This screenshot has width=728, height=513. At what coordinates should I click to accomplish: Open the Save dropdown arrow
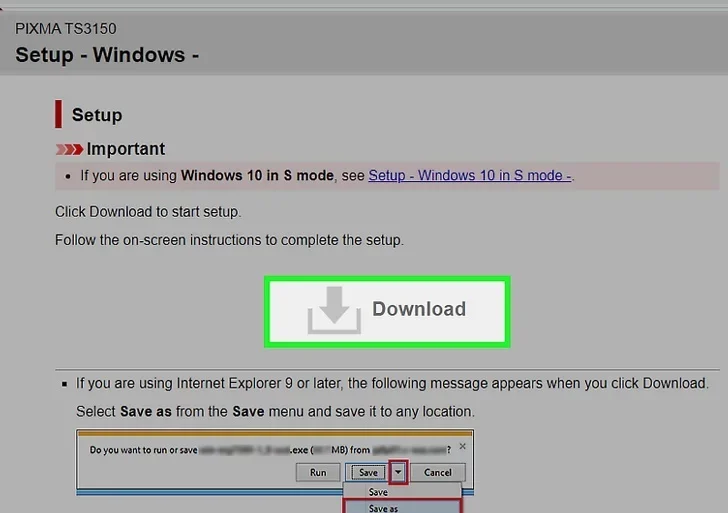[398, 472]
